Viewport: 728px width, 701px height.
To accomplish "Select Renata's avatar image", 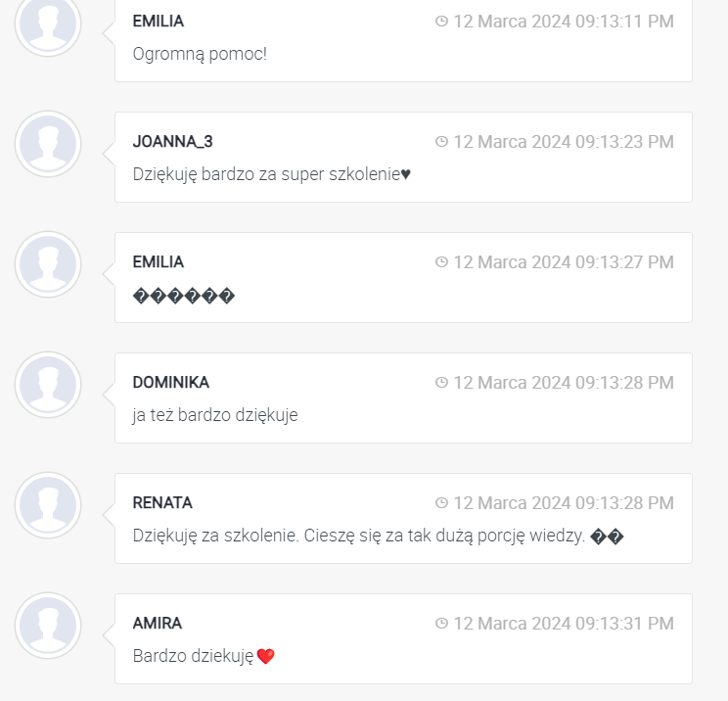I will click(48, 505).
